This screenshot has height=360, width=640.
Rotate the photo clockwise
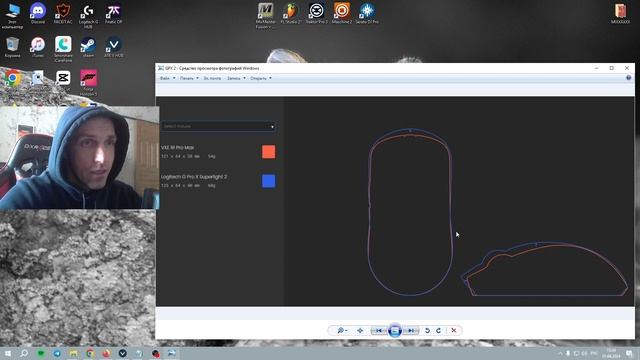pos(439,330)
